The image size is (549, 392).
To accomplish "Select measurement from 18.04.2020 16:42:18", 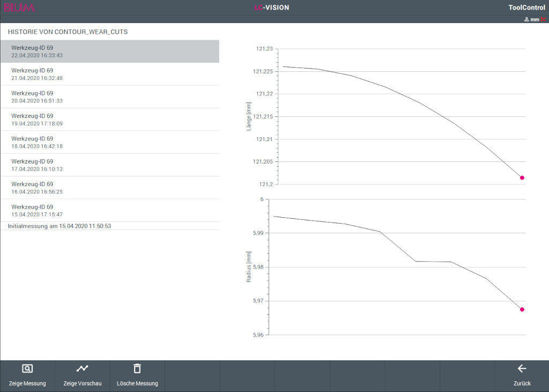I will coord(110,143).
